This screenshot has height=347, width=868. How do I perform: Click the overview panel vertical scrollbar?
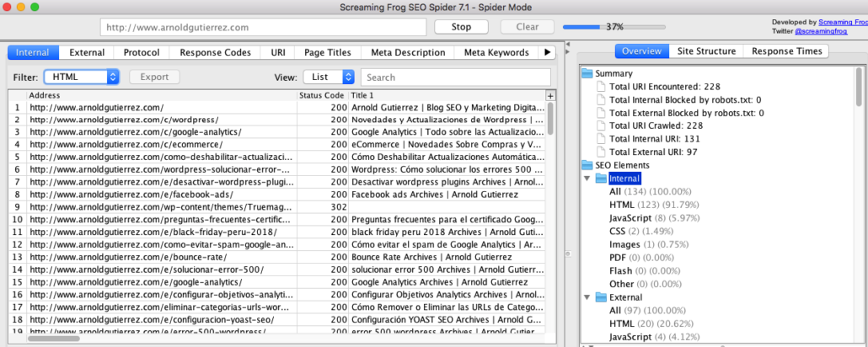[x=859, y=86]
